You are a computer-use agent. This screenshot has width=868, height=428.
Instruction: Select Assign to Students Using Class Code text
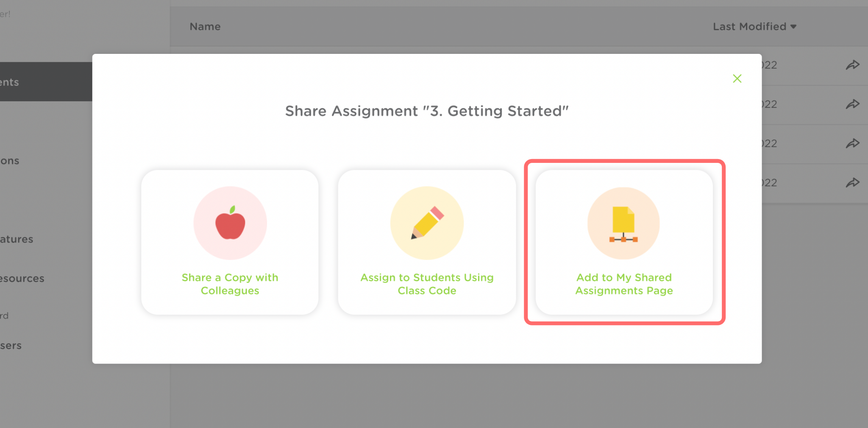(x=427, y=284)
